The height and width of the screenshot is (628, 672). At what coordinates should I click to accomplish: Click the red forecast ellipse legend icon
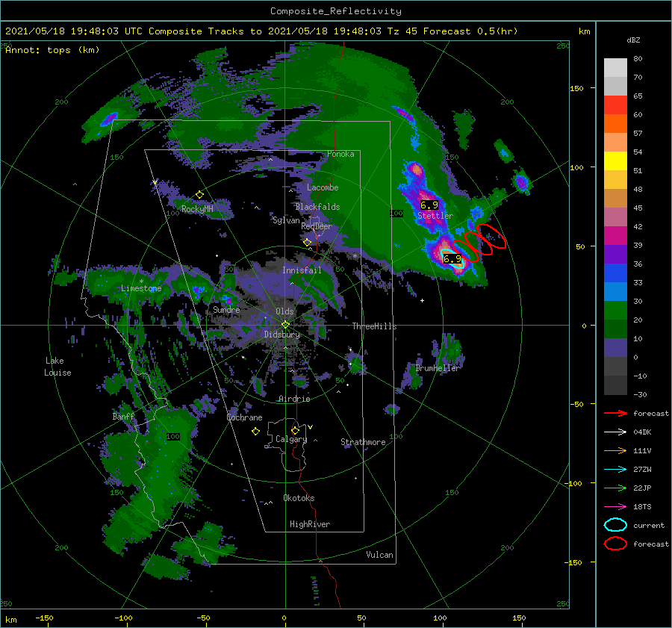tap(615, 544)
